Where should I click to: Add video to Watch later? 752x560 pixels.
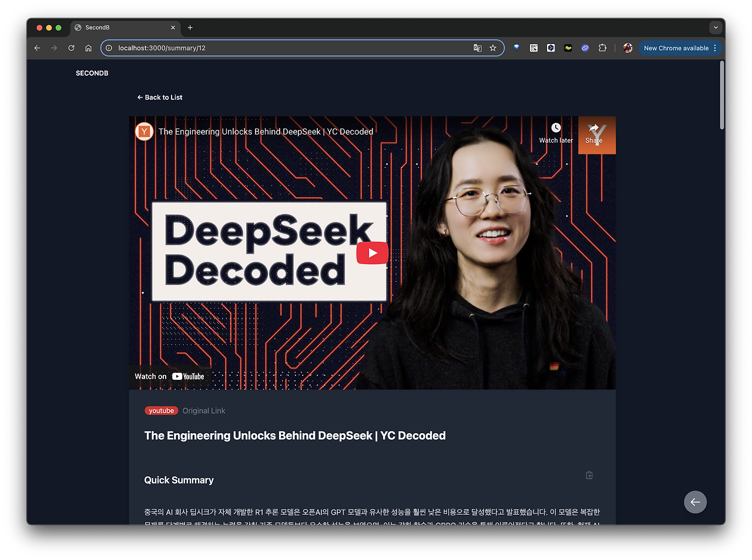click(x=556, y=133)
